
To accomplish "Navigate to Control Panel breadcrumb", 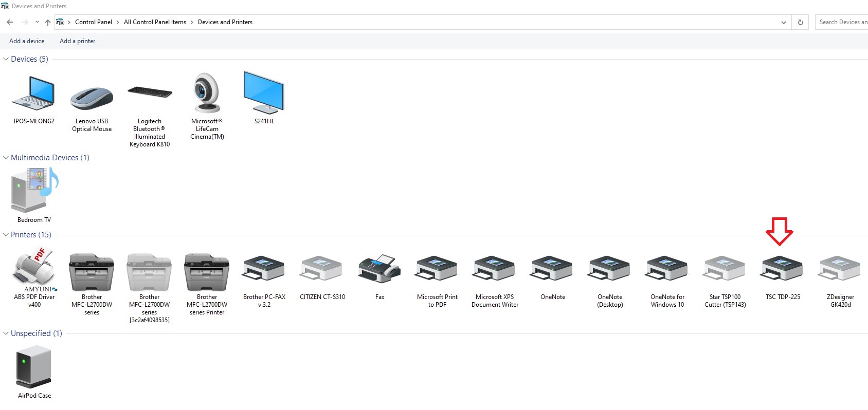I will (x=94, y=22).
